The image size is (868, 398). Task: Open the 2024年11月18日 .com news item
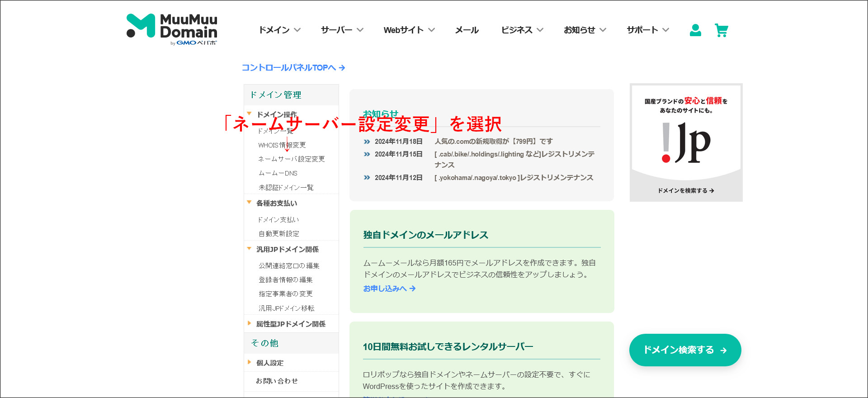click(x=494, y=141)
